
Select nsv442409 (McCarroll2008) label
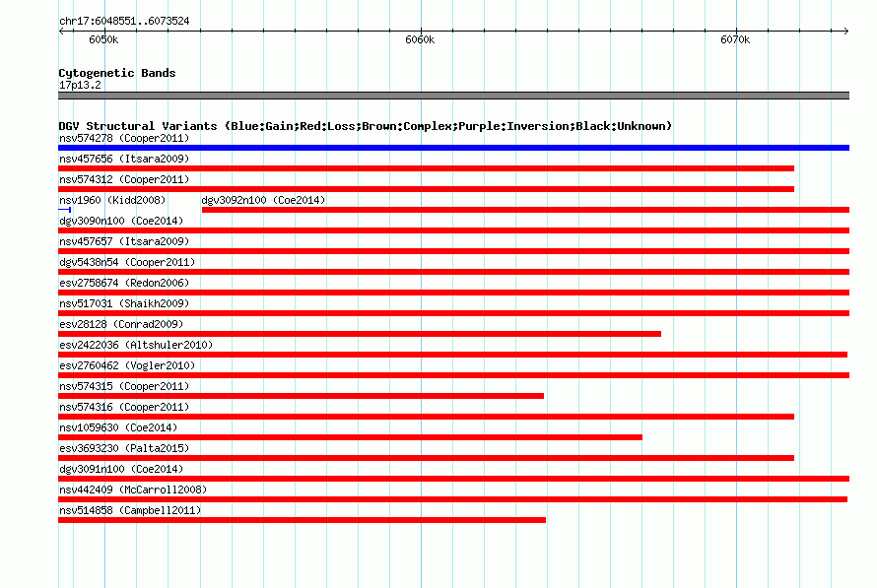pyautogui.click(x=133, y=490)
